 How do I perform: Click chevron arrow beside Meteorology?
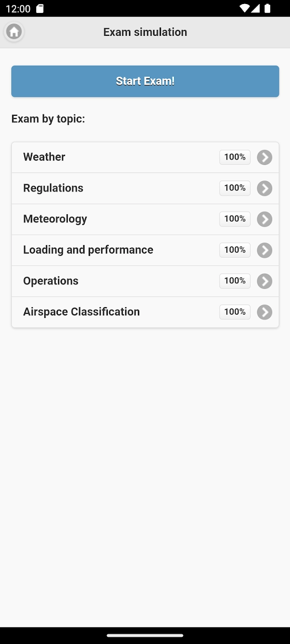point(264,219)
